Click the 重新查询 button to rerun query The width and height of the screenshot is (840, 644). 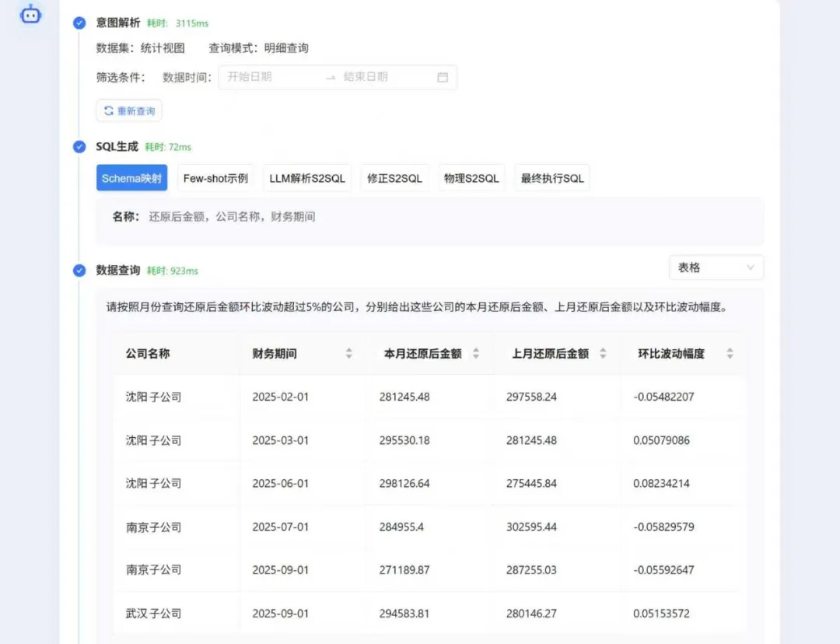128,110
